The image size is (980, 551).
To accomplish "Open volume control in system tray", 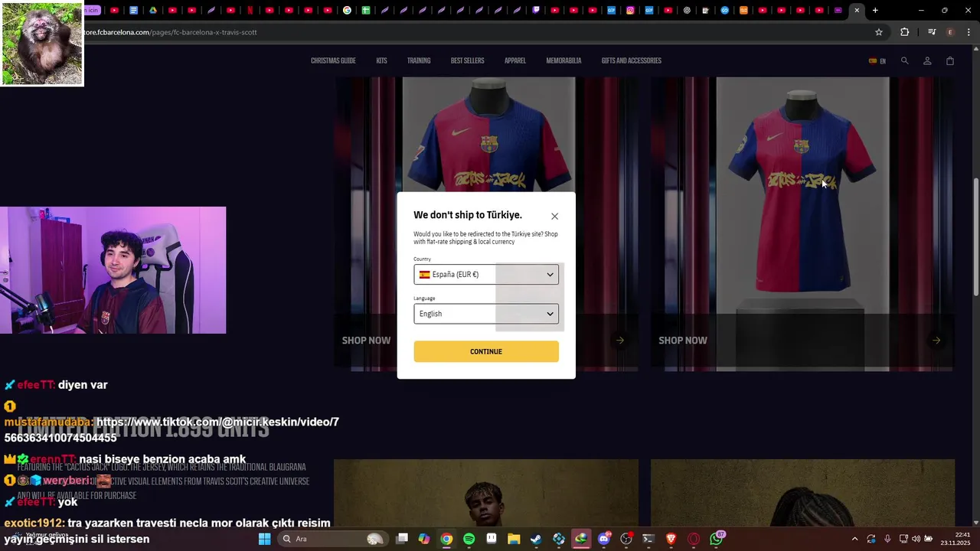I will 916,539.
